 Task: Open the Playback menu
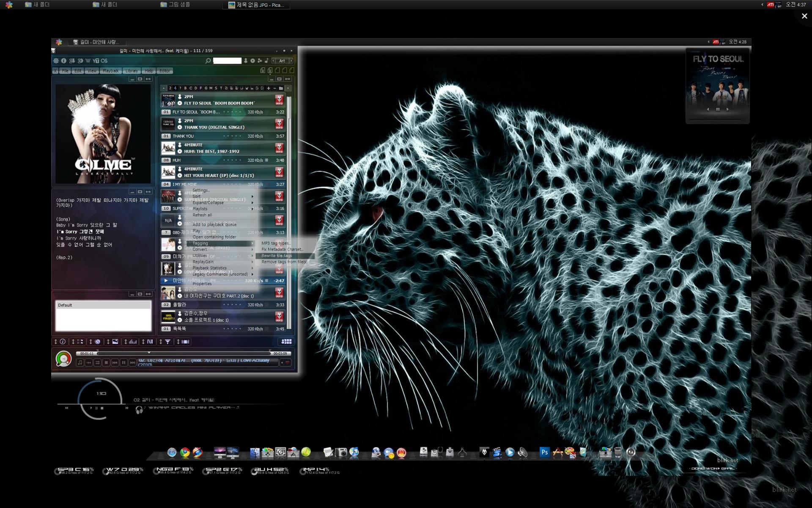pos(111,71)
